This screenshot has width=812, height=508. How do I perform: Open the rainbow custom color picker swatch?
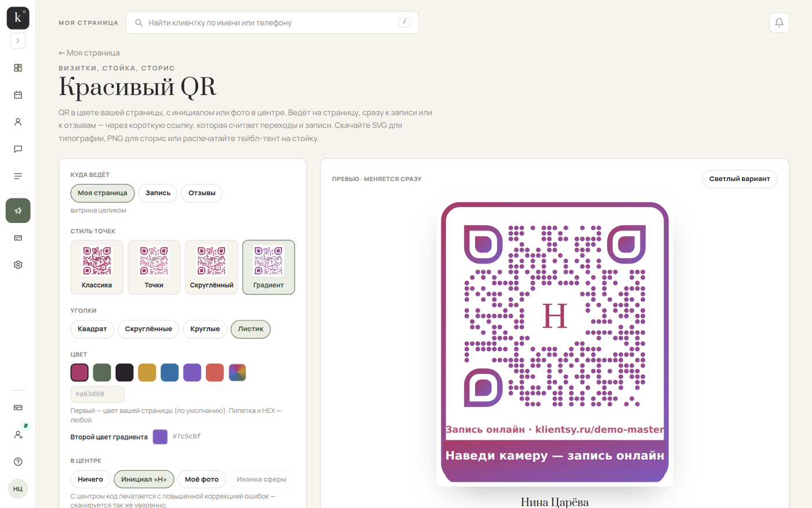click(237, 372)
